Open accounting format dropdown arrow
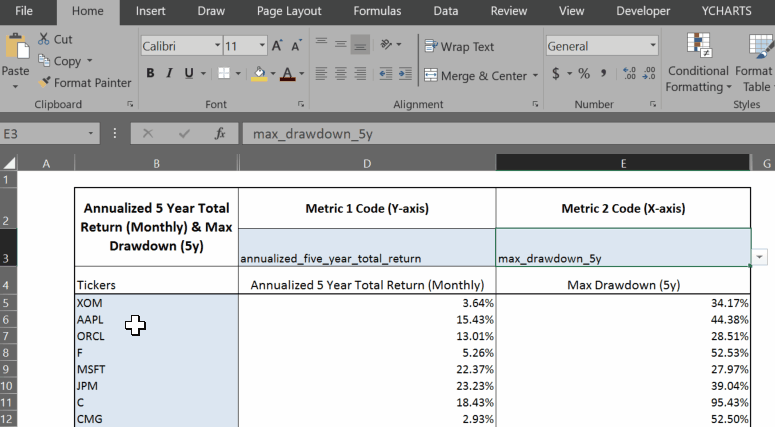Image resolution: width=775 pixels, height=427 pixels. (569, 74)
